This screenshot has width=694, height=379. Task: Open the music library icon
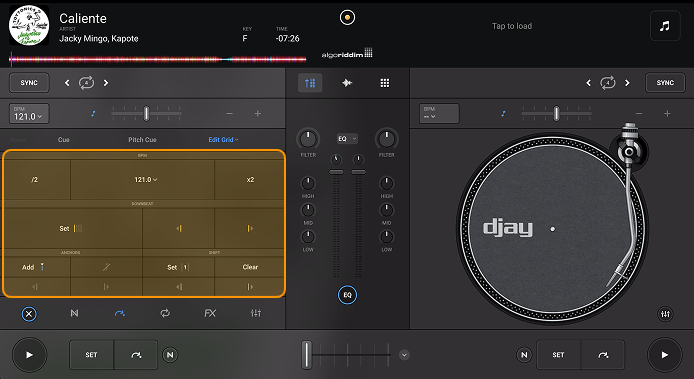pyautogui.click(x=664, y=26)
